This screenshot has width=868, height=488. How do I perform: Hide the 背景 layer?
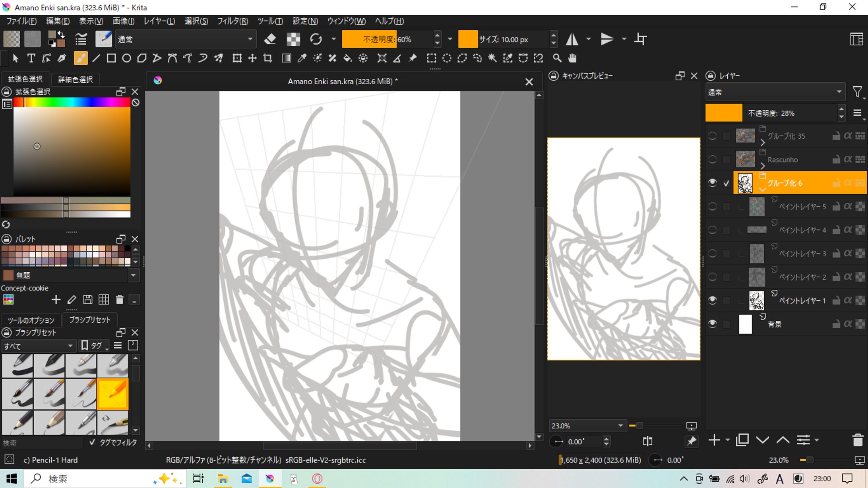(712, 324)
